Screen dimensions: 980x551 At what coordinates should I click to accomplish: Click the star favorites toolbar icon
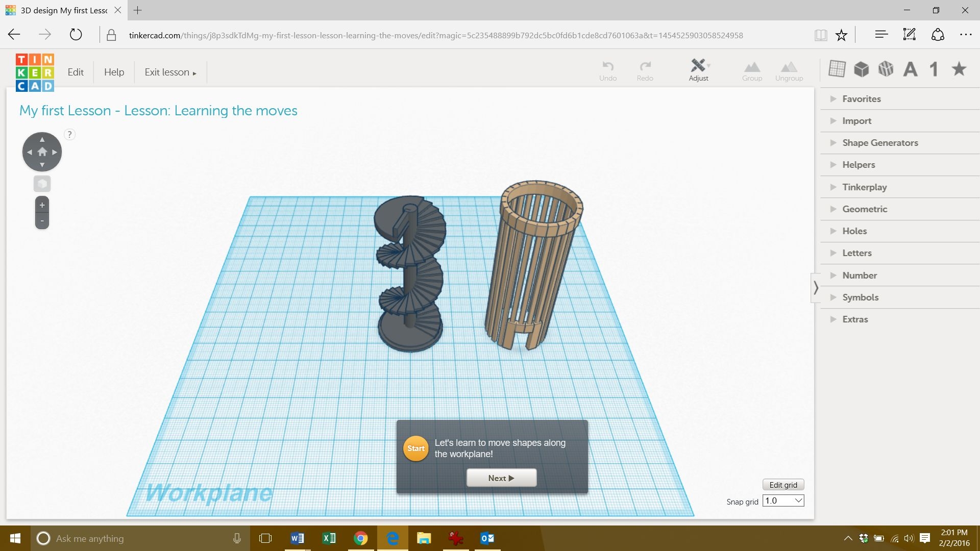(959, 69)
